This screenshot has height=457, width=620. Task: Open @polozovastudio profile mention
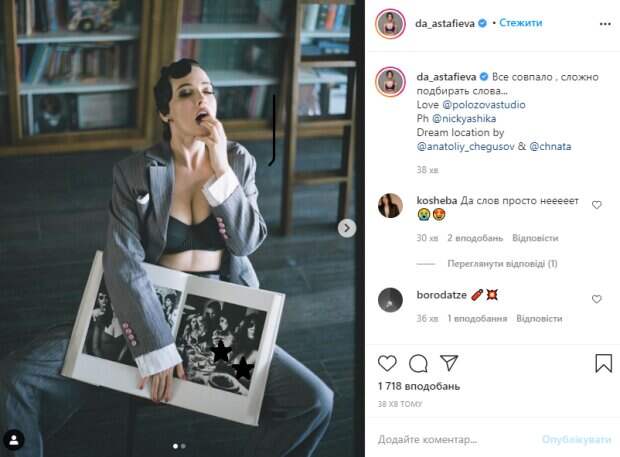484,105
